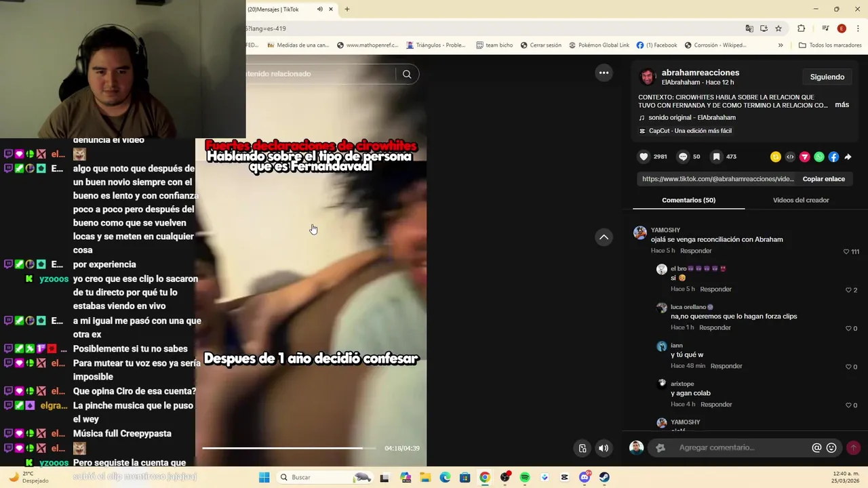
Task: Open Chrome extensions puzzle icon
Action: 801,28
